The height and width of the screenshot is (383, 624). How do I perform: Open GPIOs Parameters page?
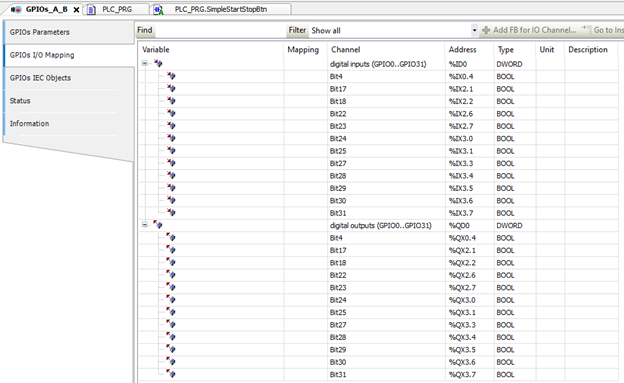click(69, 32)
